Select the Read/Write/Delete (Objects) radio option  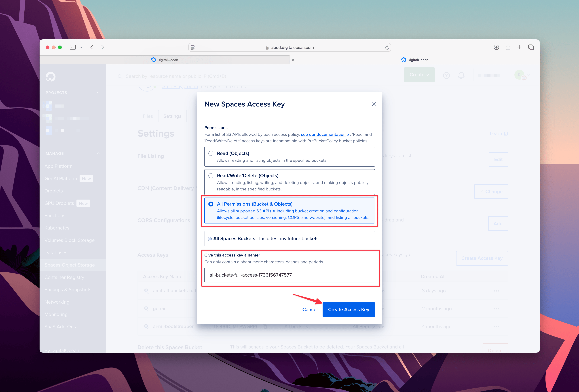pos(211,175)
